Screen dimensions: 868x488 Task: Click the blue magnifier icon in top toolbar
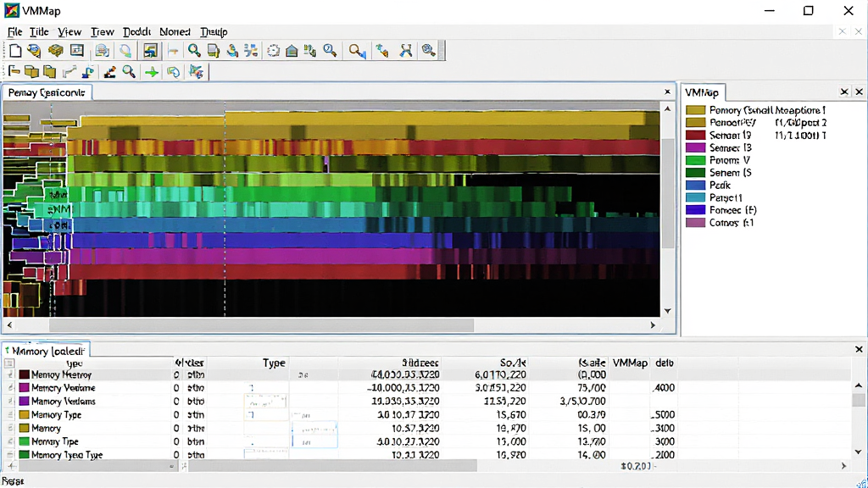point(330,51)
